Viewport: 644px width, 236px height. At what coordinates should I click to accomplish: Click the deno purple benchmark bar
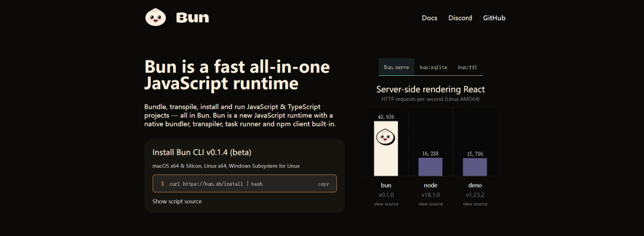pos(475,167)
